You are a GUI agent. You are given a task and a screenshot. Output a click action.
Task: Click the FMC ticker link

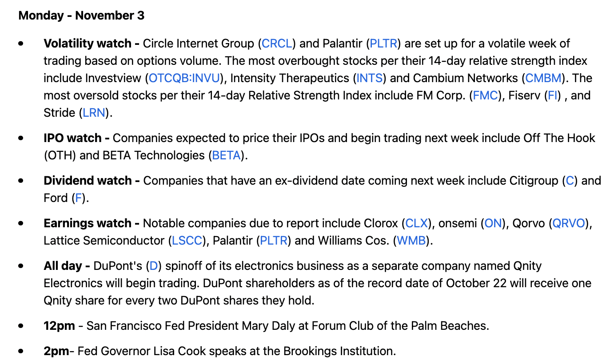pos(486,95)
